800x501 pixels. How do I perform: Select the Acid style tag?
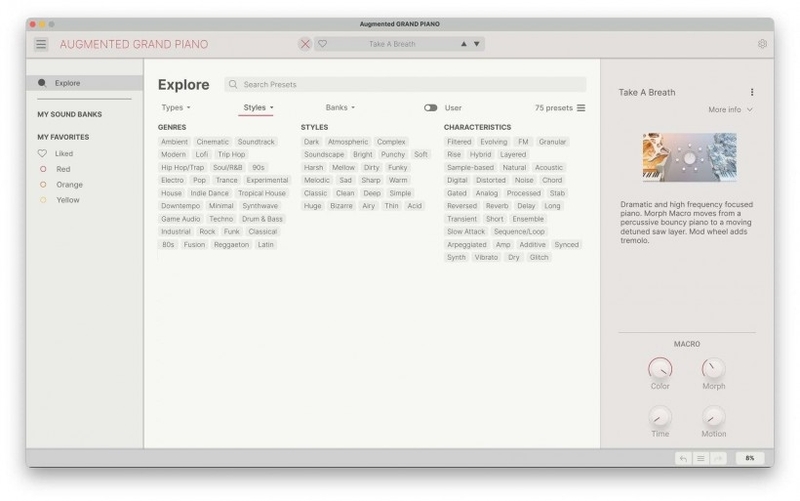[x=415, y=206]
